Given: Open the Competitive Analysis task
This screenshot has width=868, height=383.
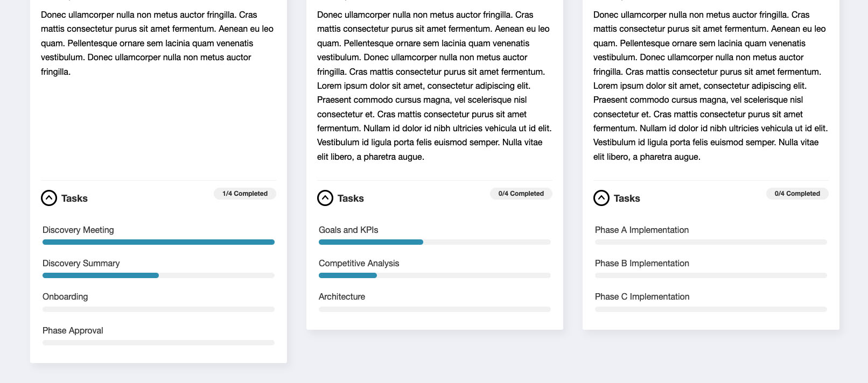Looking at the screenshot, I should click(x=359, y=263).
